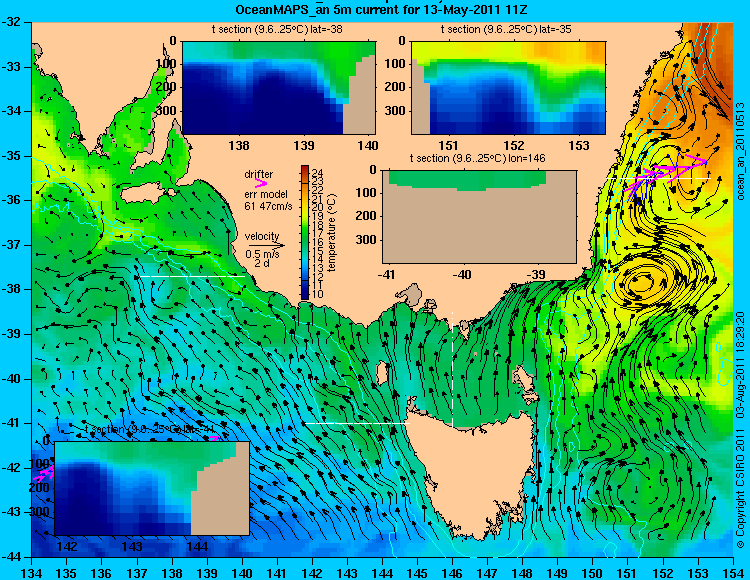Screen dimensions: 750x580
Task: Click the vertical white dashed line at lon 146
Action: coord(452,369)
